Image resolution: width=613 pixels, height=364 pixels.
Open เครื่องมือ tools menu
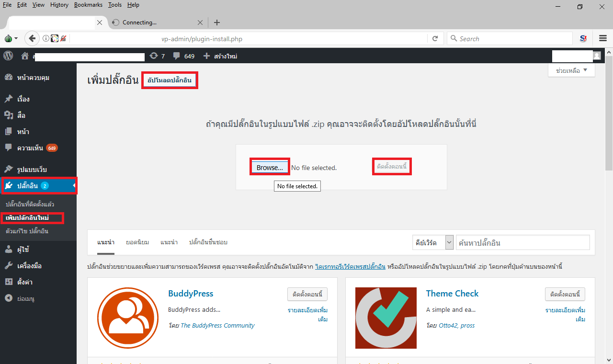tap(38, 266)
